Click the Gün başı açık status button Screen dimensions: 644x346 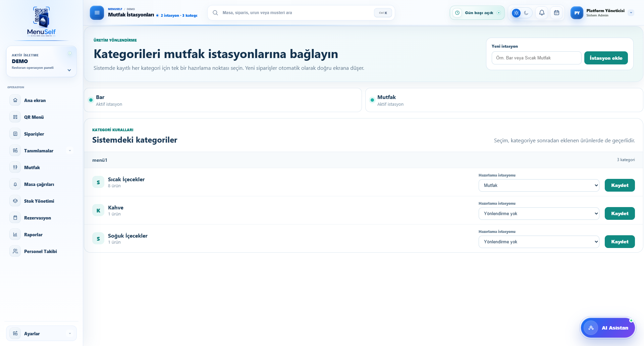pyautogui.click(x=477, y=13)
